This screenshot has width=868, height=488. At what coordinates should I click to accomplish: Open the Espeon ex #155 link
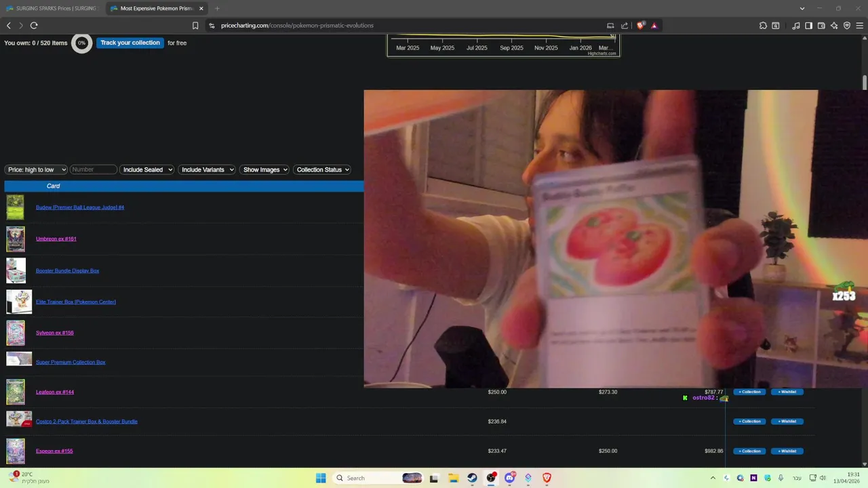54,451
